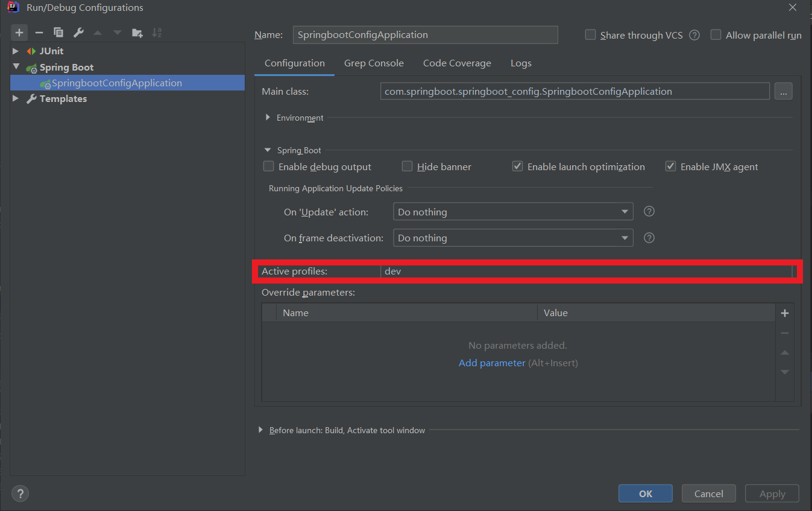Open help for On 'Update' action

[649, 211]
